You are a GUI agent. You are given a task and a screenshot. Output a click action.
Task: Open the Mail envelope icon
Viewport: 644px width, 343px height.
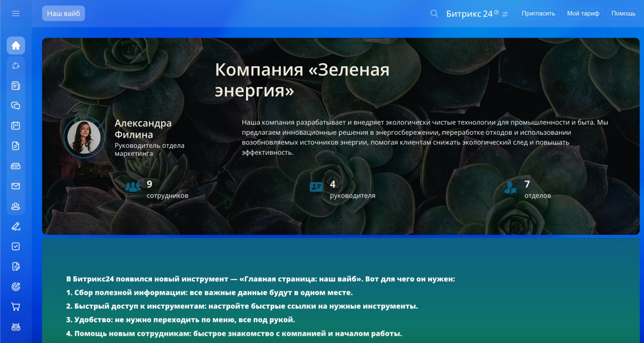pyautogui.click(x=16, y=186)
